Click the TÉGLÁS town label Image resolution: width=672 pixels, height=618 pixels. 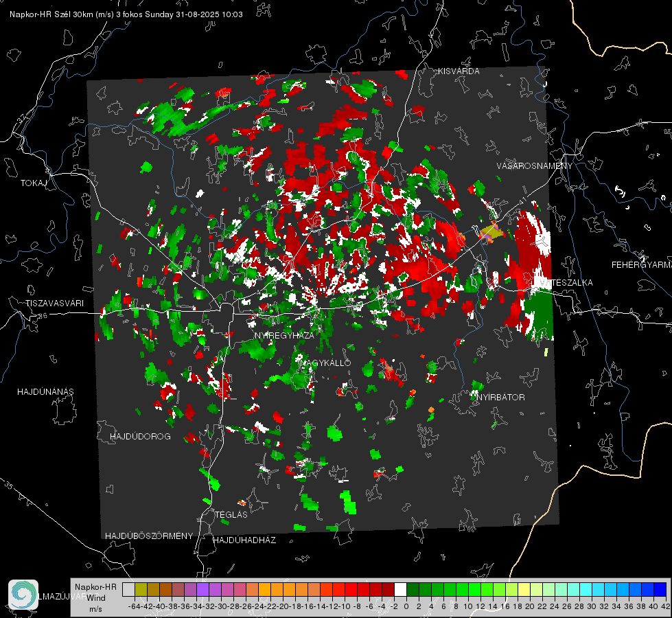click(231, 514)
